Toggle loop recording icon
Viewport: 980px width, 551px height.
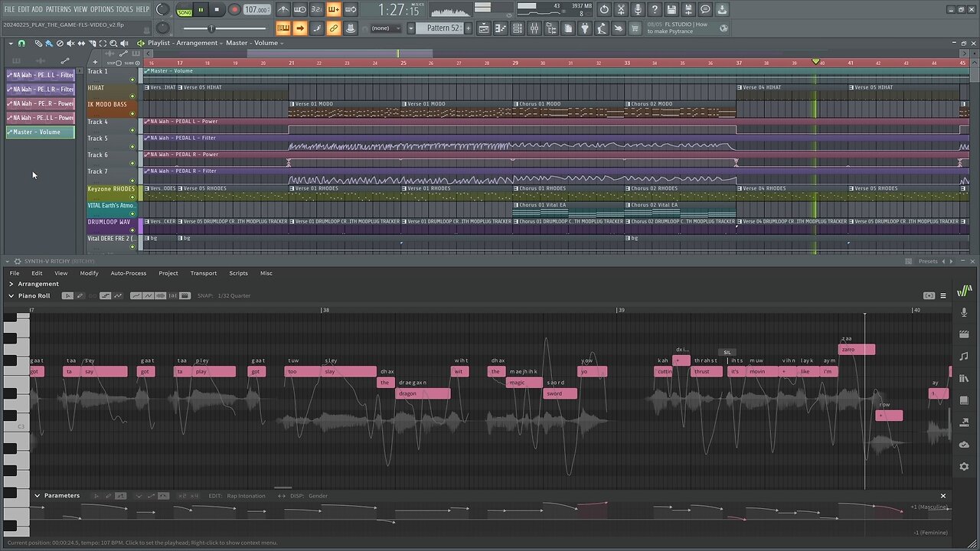(x=351, y=10)
